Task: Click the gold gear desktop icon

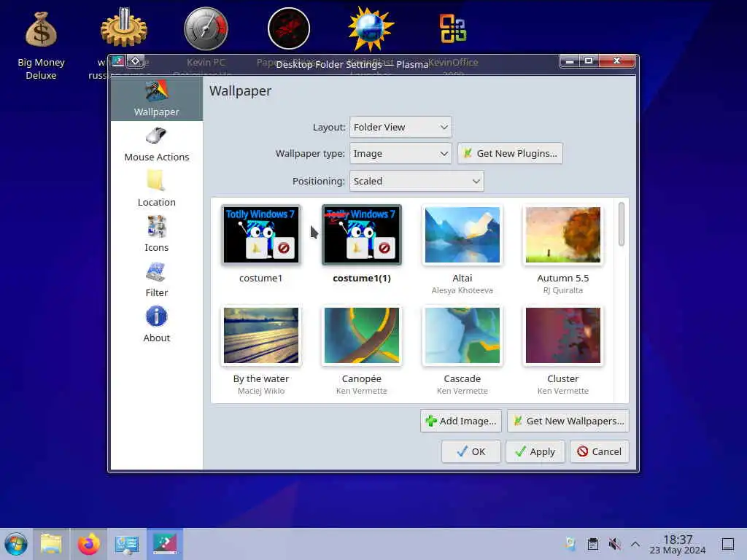Action: (123, 28)
